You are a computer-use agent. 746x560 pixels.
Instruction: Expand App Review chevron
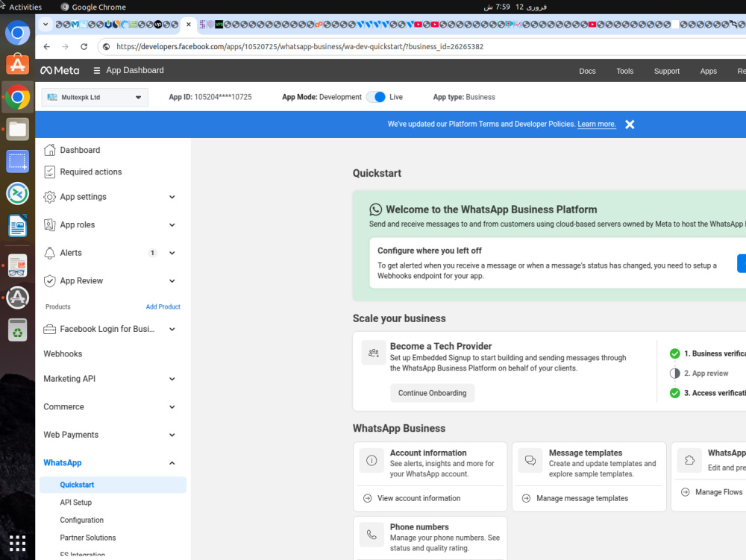tap(172, 281)
